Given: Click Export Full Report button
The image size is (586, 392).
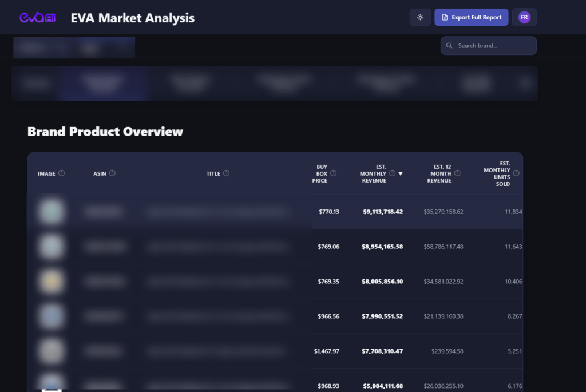Looking at the screenshot, I should pos(471,17).
